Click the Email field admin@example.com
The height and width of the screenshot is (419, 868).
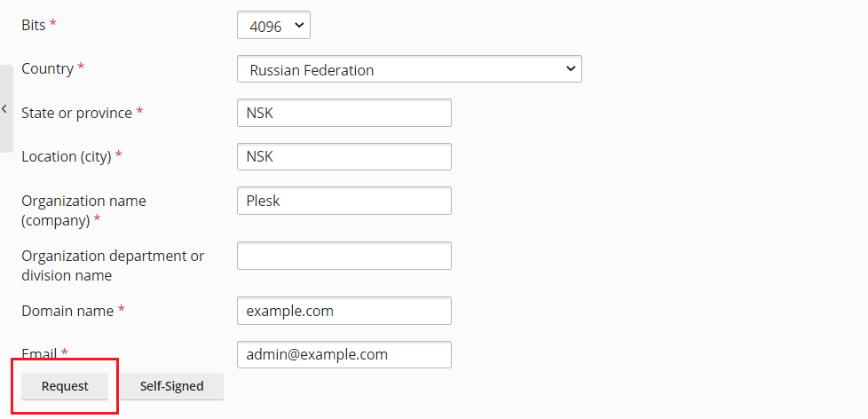343,354
